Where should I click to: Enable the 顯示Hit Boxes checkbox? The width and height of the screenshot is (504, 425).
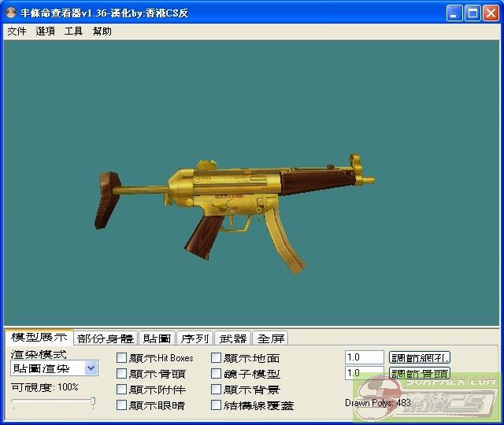coord(121,358)
